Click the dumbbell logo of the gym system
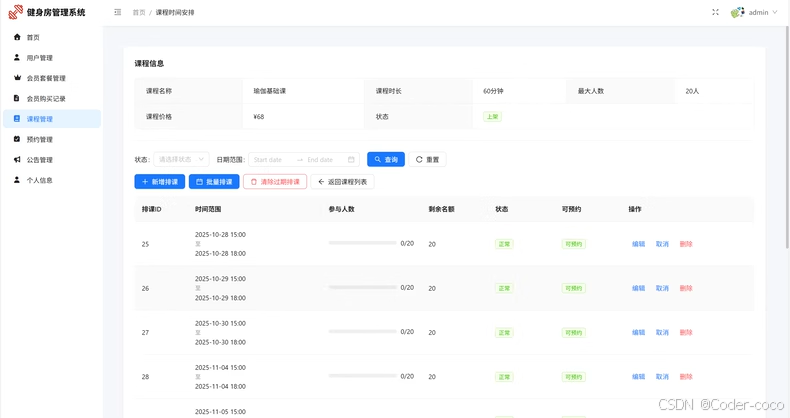The width and height of the screenshot is (790, 418). click(16, 12)
